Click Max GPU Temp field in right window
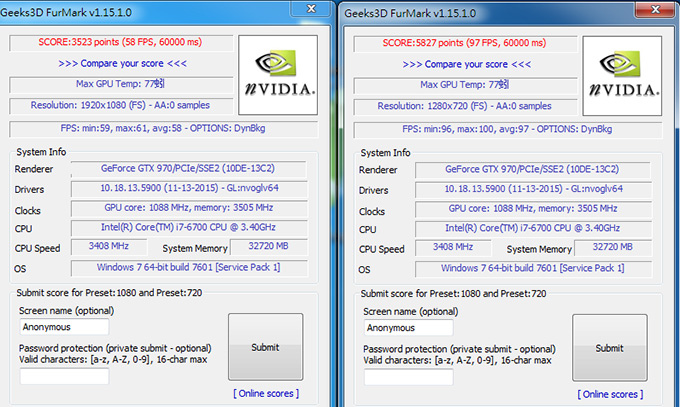680x407 pixels. 465,85
